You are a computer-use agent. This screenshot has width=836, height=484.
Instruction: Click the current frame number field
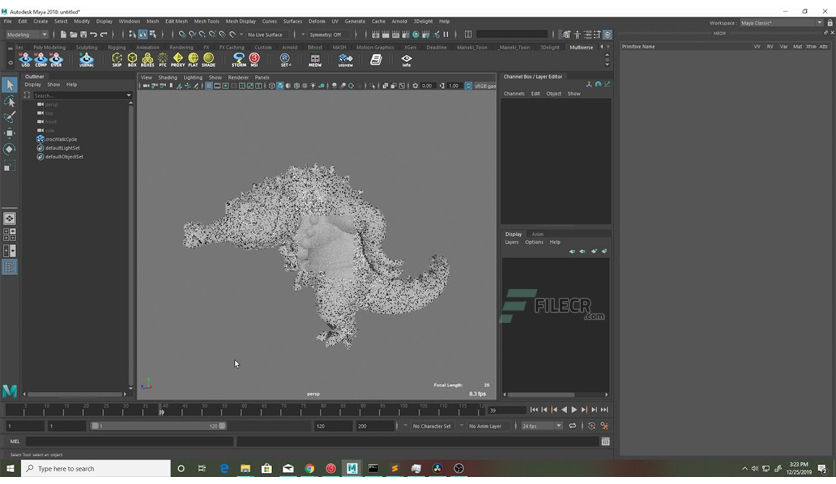coord(507,410)
